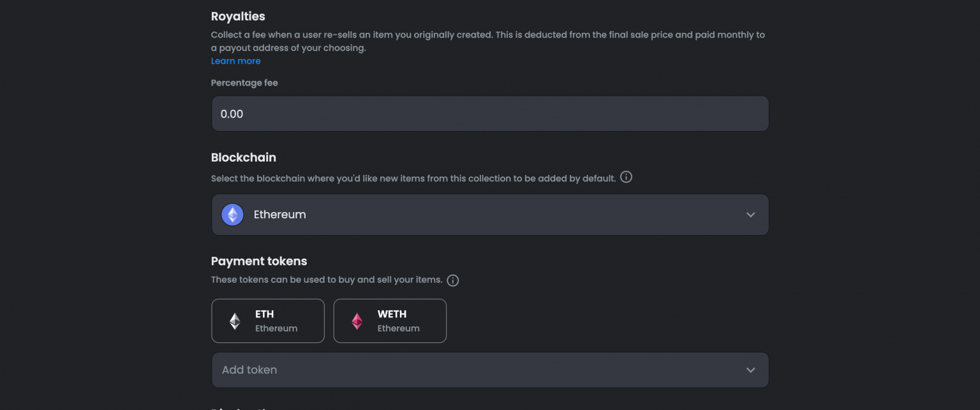Click the info icon next to blockchain description

click(x=626, y=177)
